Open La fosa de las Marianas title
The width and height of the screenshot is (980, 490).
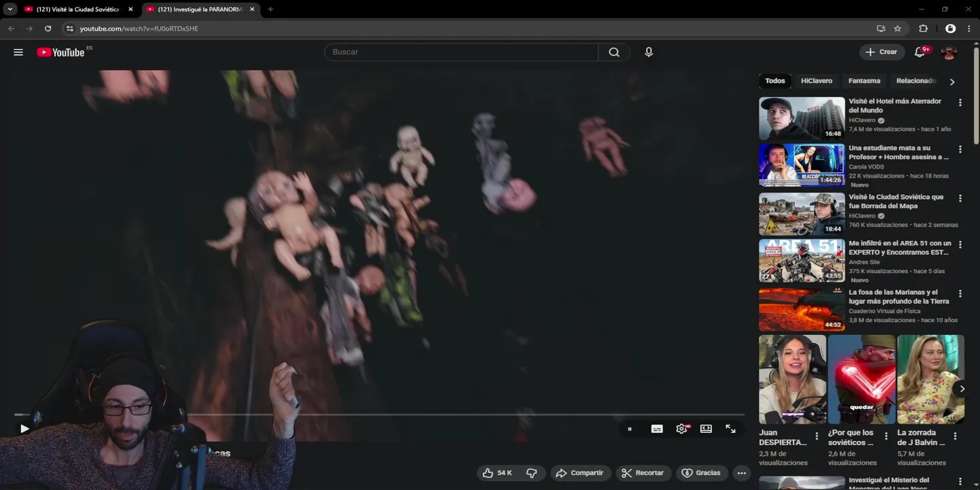pyautogui.click(x=898, y=297)
